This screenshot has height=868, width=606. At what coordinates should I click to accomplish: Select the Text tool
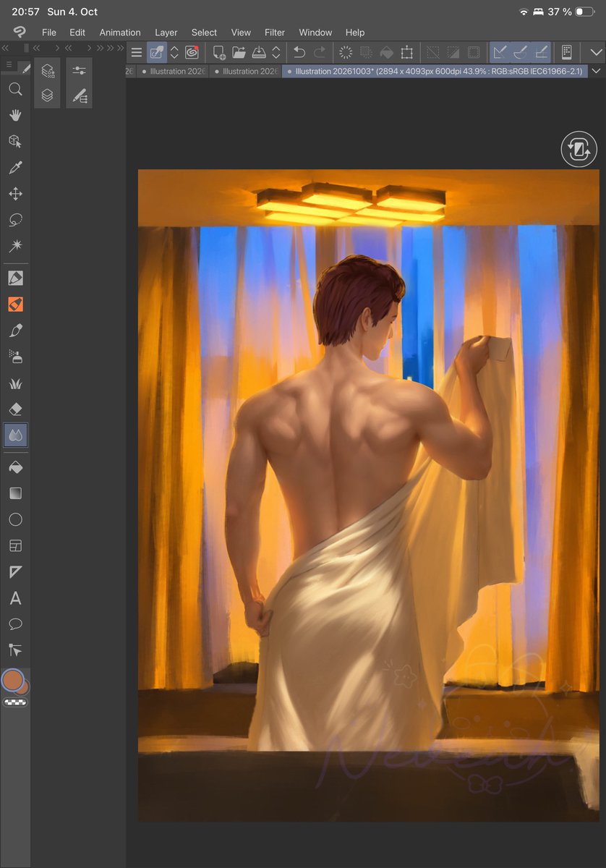pos(15,598)
